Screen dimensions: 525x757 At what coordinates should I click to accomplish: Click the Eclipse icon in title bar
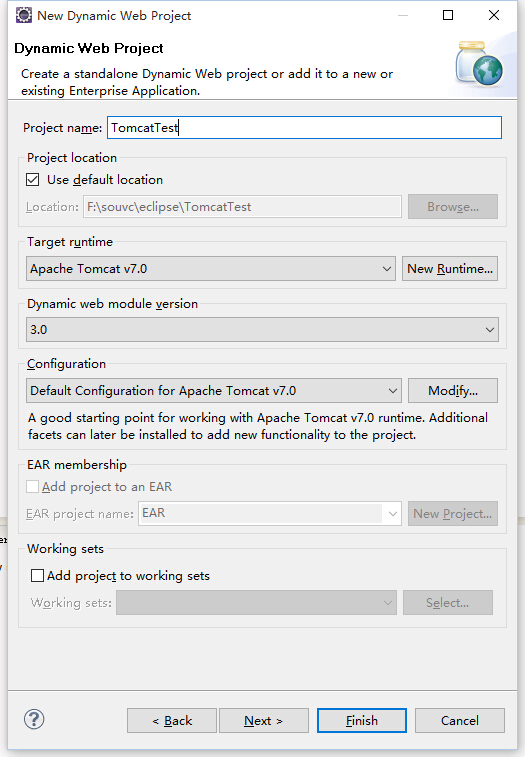(24, 15)
